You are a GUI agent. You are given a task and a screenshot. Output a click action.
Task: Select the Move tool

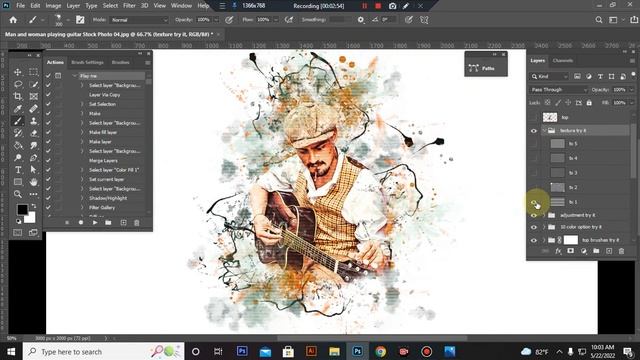coord(18,72)
